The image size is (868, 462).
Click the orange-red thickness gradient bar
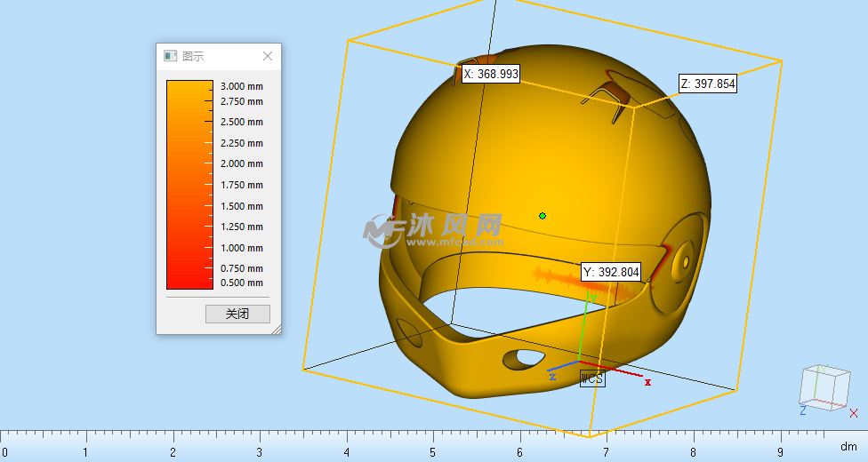[189, 184]
